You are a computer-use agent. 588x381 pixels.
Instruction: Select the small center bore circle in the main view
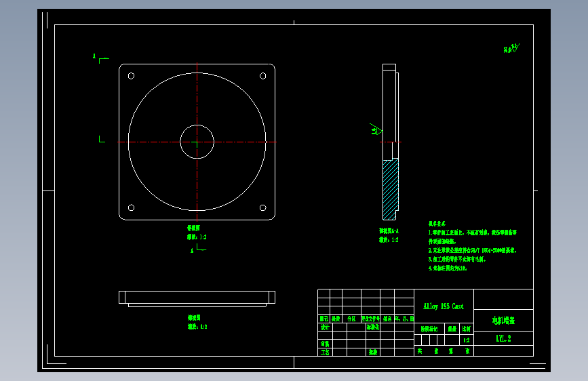pos(197,142)
